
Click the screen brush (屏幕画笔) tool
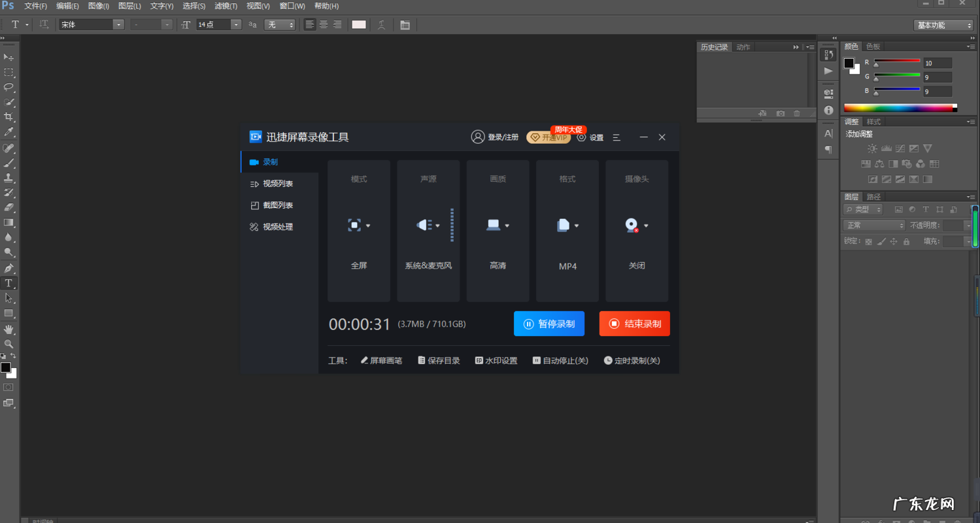coord(382,361)
